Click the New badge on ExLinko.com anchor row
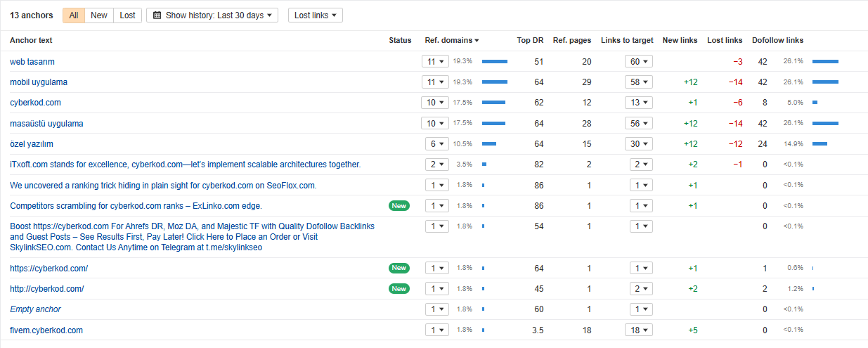 pyautogui.click(x=399, y=206)
